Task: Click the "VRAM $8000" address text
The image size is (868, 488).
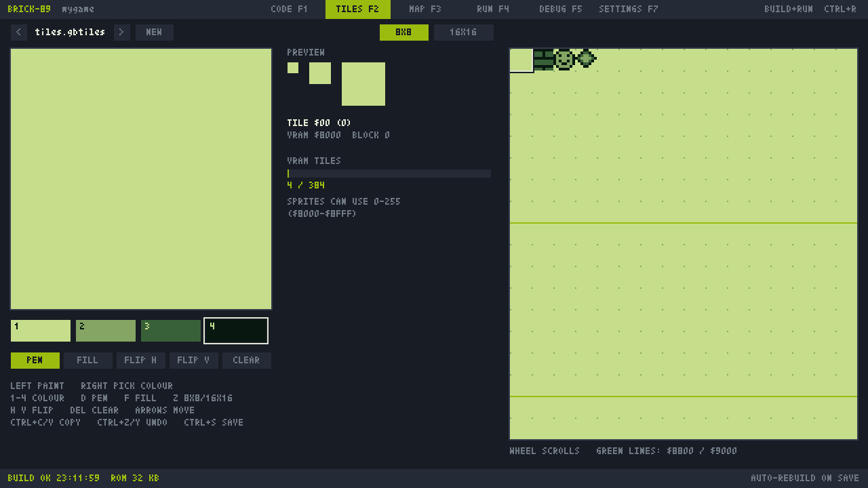Action: (314, 135)
